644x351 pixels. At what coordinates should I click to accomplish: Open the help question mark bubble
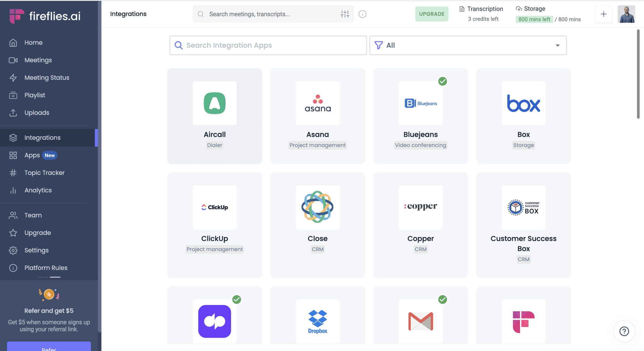coord(624,331)
